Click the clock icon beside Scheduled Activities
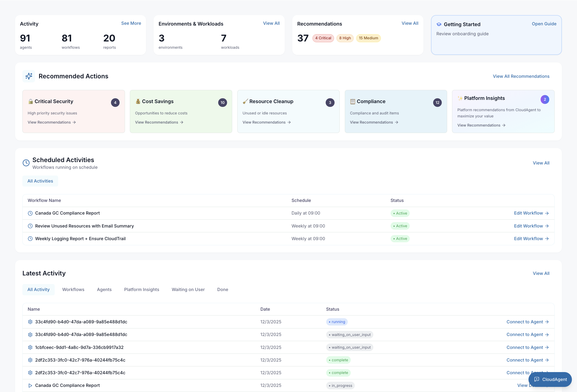The height and width of the screenshot is (392, 577). 26,163
